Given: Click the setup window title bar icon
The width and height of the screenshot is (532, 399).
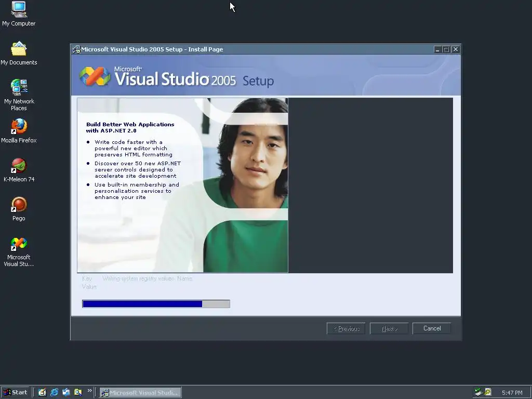Looking at the screenshot, I should tap(76, 49).
